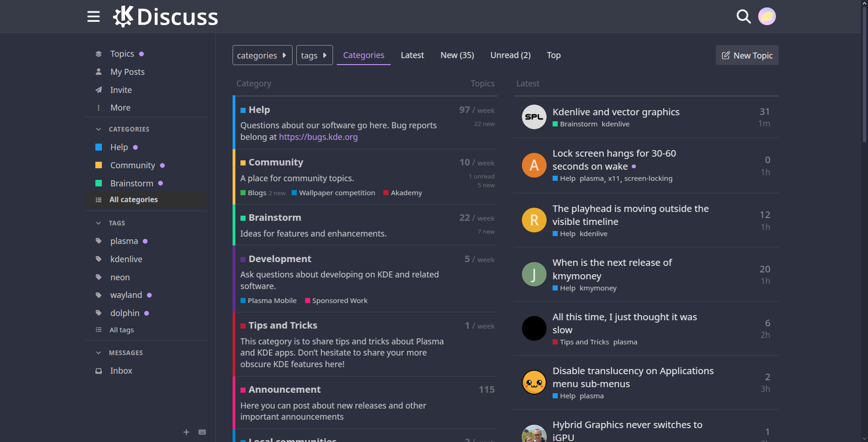Open topic All this time, I just thought

[x=625, y=323]
